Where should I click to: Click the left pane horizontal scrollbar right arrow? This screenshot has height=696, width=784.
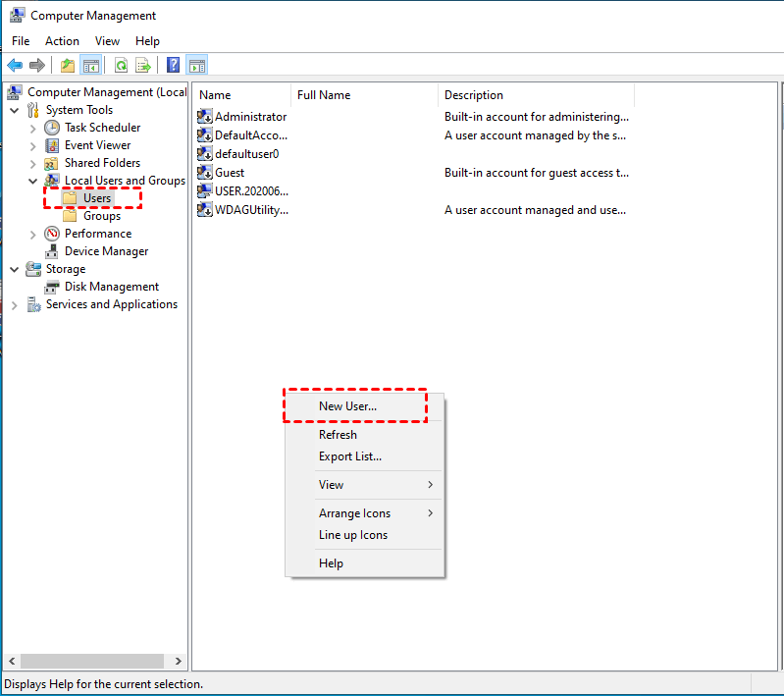(179, 662)
